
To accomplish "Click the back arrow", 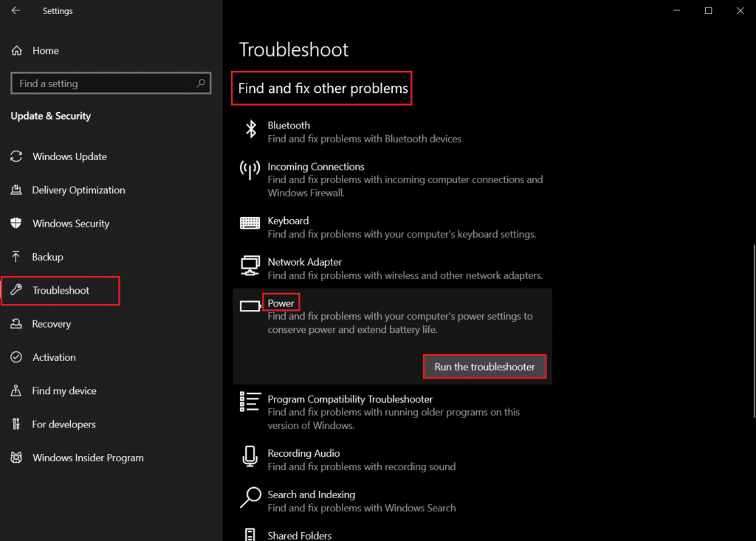I will pos(16,10).
